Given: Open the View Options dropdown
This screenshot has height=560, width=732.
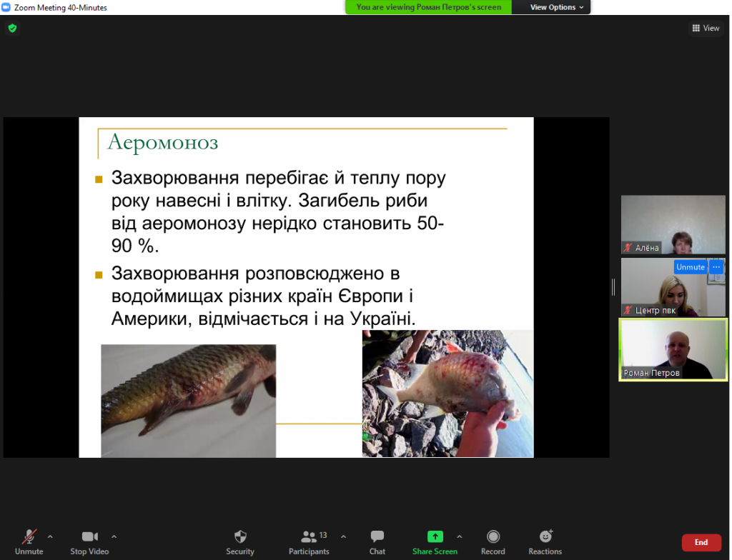Looking at the screenshot, I should (x=557, y=7).
